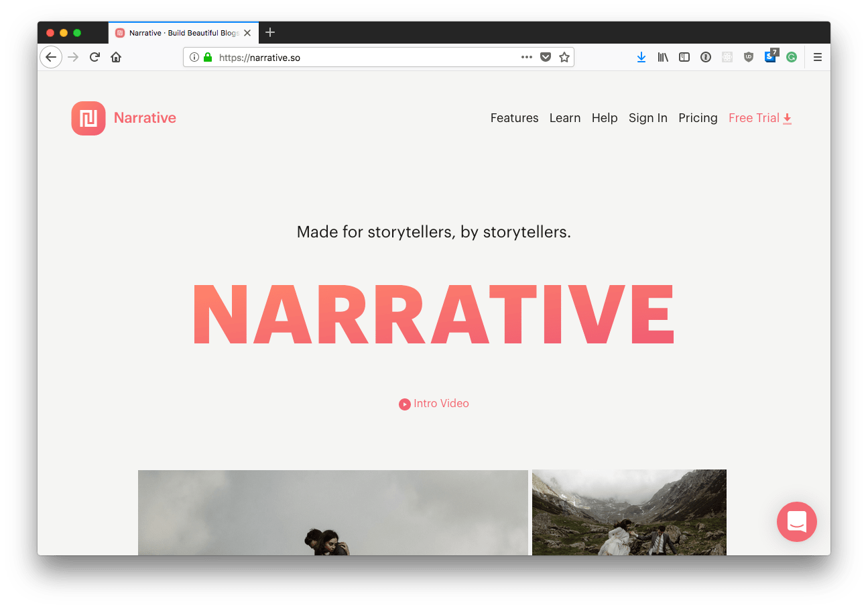
Task: Expand page actions three-dot menu
Action: 527,58
